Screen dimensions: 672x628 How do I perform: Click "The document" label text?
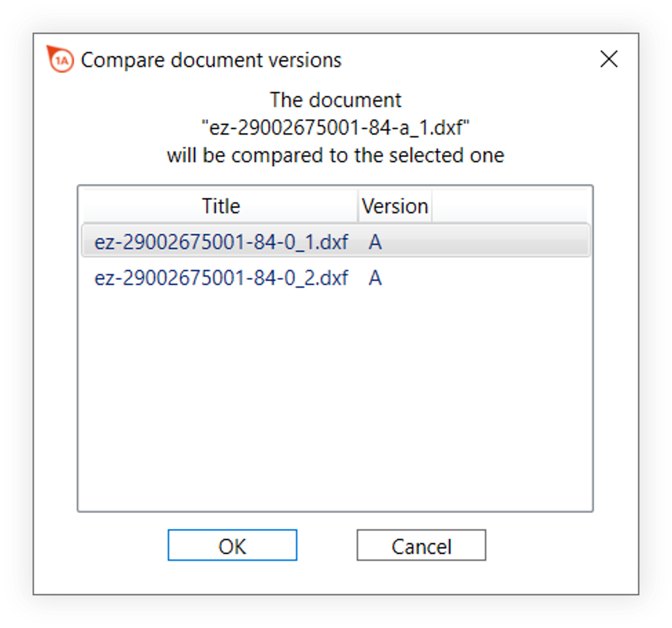coord(335,100)
